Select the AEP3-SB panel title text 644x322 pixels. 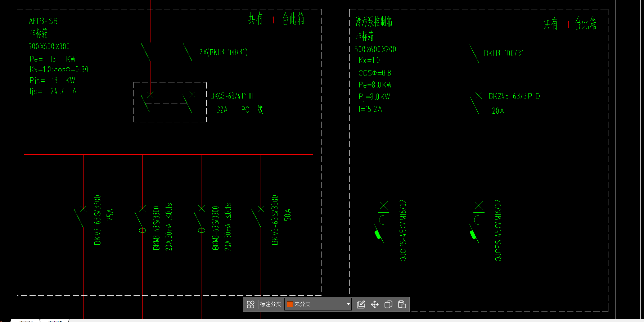coord(43,21)
